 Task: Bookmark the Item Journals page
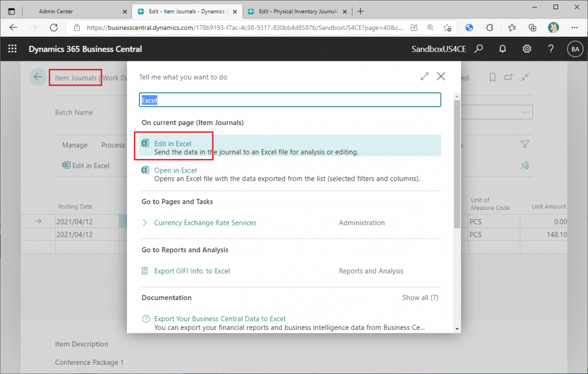pyautogui.click(x=492, y=77)
